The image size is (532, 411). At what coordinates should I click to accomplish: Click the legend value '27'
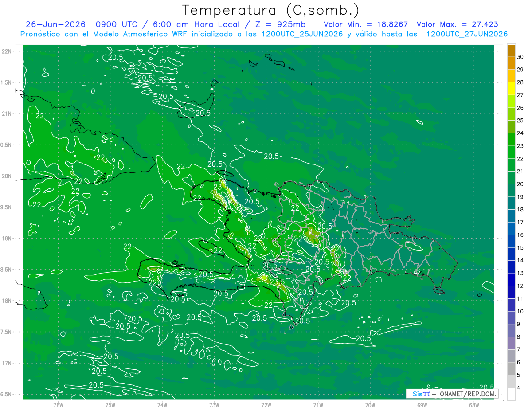click(x=520, y=95)
